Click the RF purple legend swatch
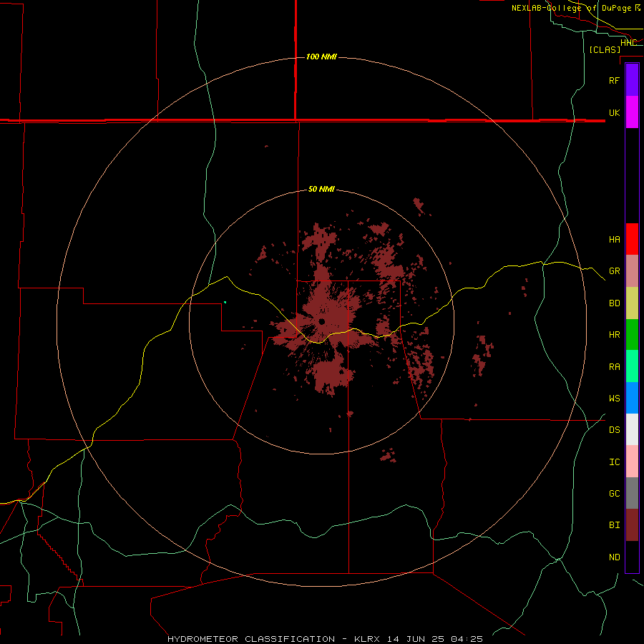Image resolution: width=644 pixels, height=644 pixels. 632,80
